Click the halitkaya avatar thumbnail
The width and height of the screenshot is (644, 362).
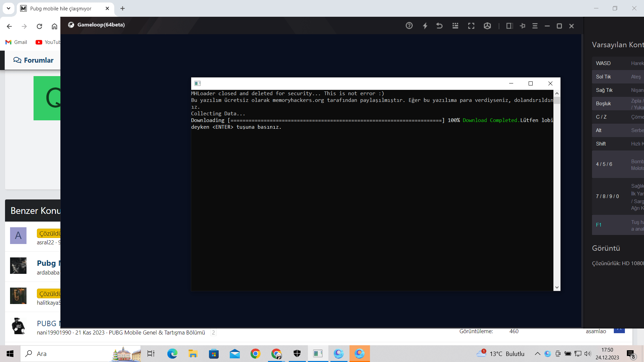tap(18, 296)
